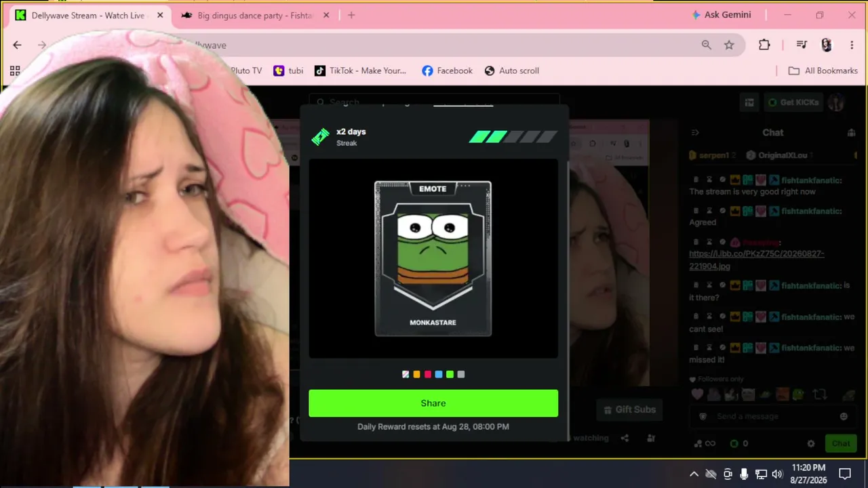Click the channel points infinity icon
868x488 pixels.
coord(705,444)
